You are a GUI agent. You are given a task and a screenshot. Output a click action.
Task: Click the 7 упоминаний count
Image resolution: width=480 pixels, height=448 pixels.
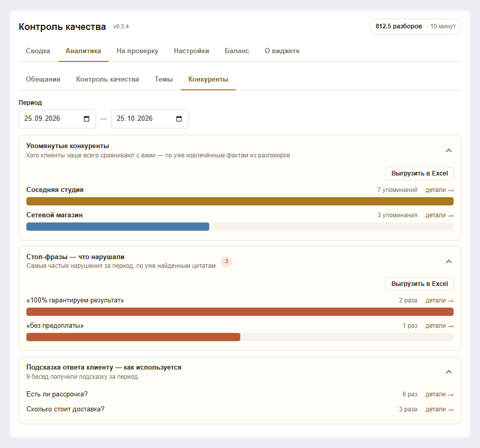pos(397,190)
